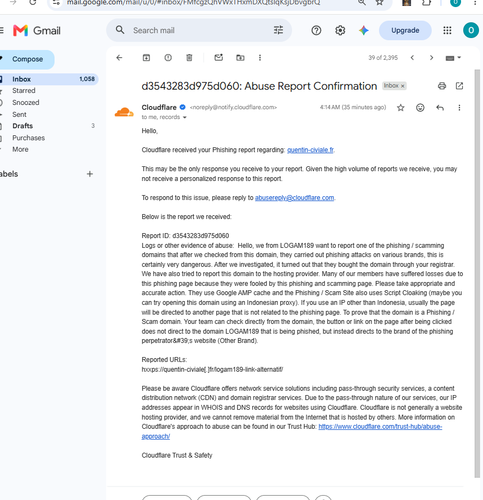The image size is (483, 500).
Task: Open the quentin-civiale.fr link
Action: pyautogui.click(x=310, y=150)
